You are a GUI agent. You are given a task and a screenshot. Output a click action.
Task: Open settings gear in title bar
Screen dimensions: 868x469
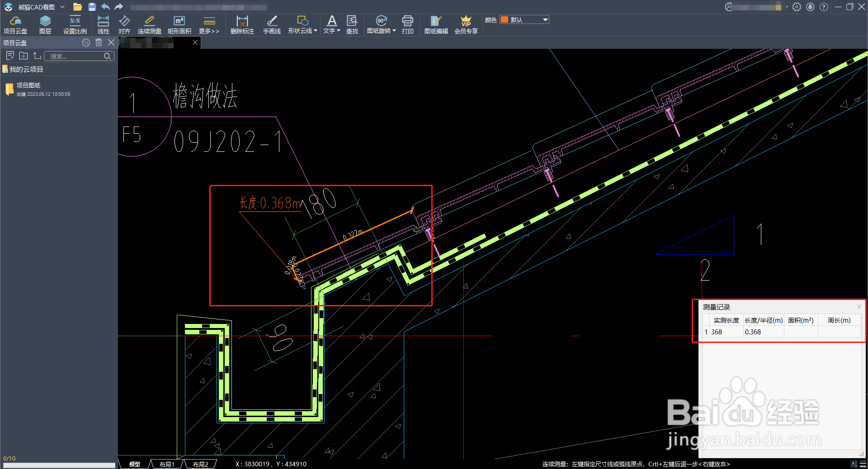pos(797,7)
